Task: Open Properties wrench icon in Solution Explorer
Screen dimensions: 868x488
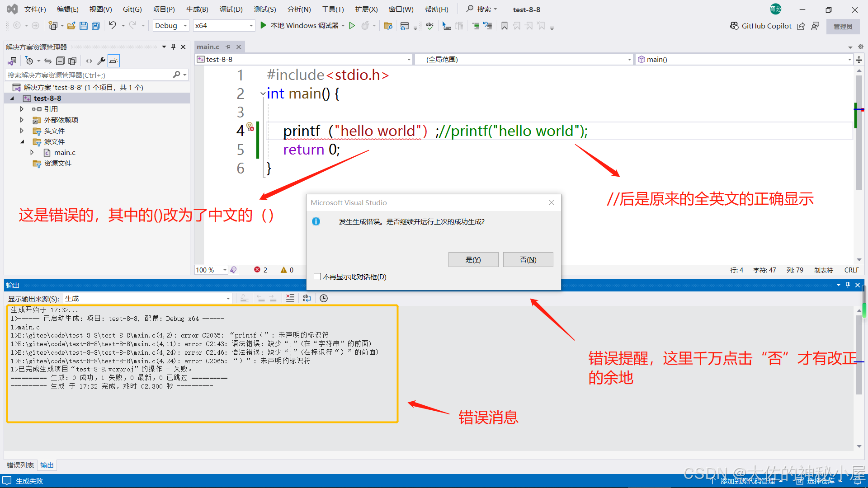Action: click(x=101, y=61)
